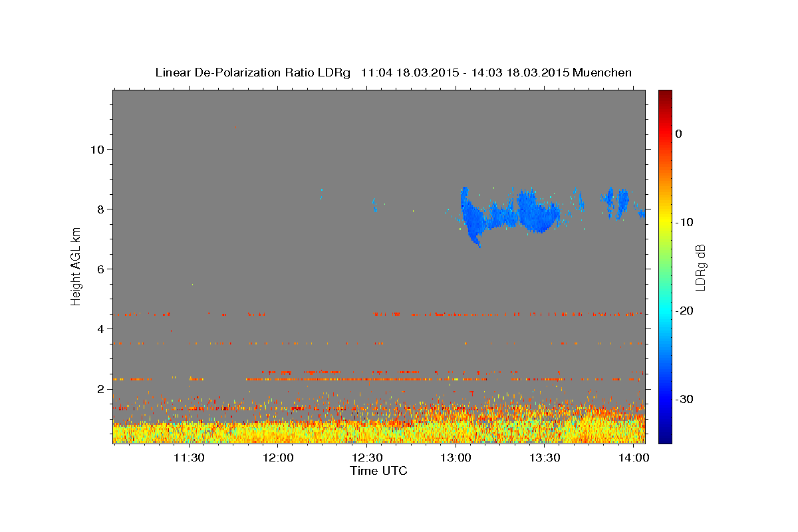Click the blue cloud patch near 13:30
This screenshot has height=532, width=798.
pyautogui.click(x=539, y=211)
